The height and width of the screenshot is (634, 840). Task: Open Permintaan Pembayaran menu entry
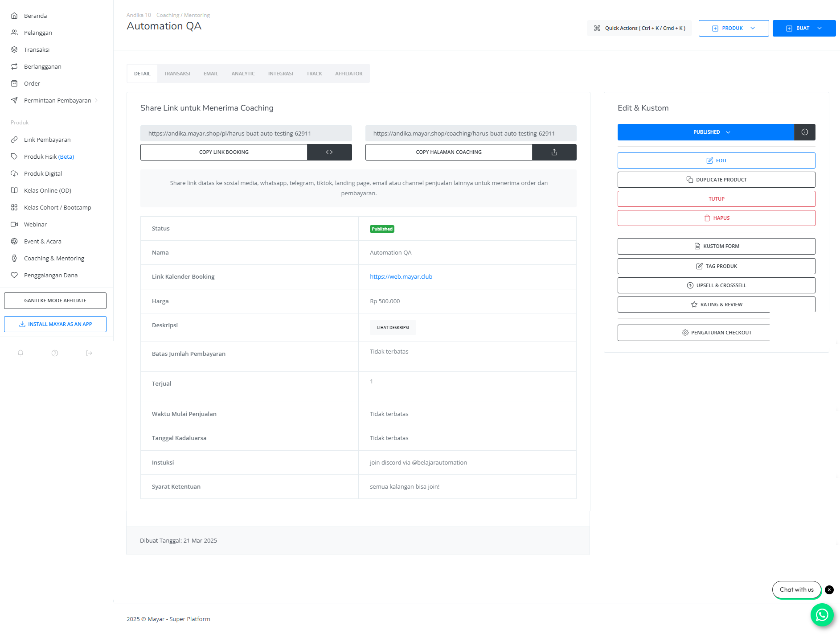pos(57,100)
